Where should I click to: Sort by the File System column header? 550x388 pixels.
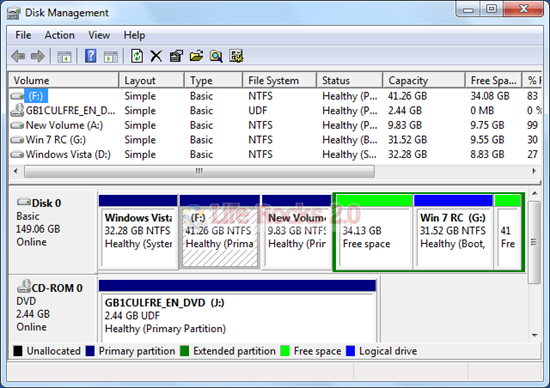pos(280,80)
